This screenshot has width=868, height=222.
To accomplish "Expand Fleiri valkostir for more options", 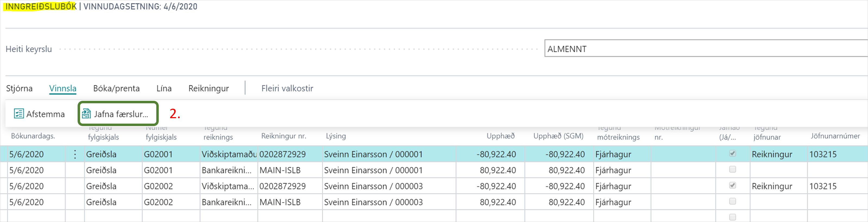I will [x=287, y=88].
